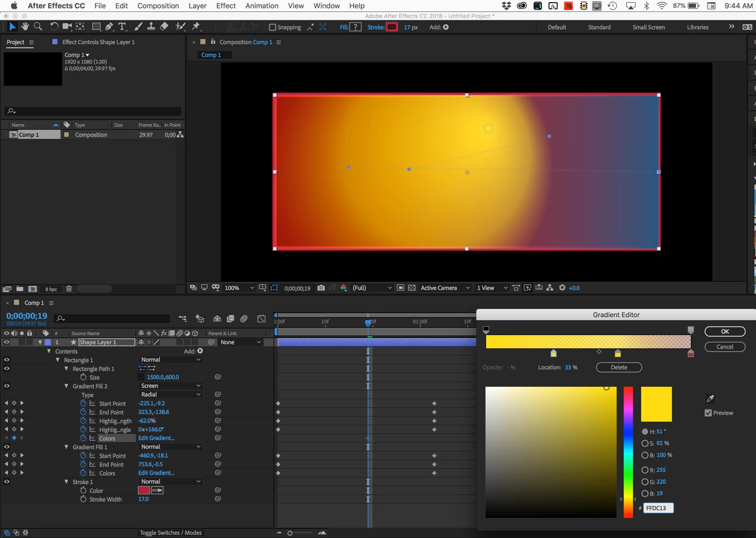Uncheck the Preview checkbox
Image resolution: width=756 pixels, height=538 pixels.
tap(708, 413)
